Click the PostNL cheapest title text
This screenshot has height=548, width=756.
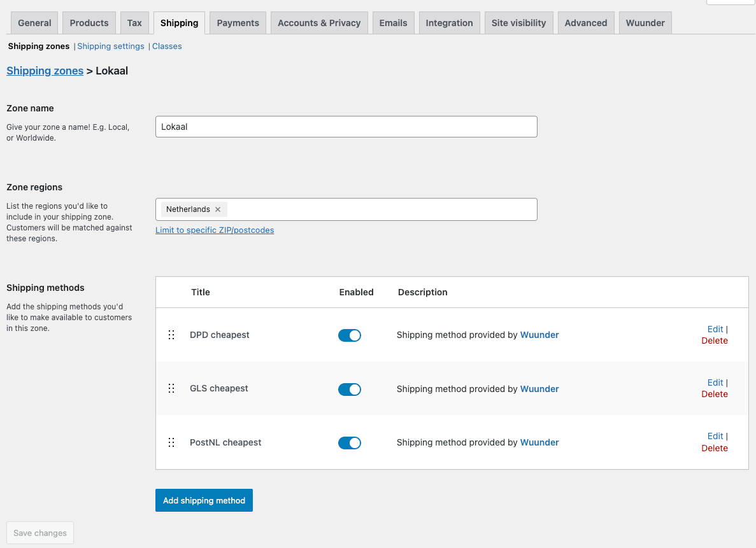coord(225,442)
